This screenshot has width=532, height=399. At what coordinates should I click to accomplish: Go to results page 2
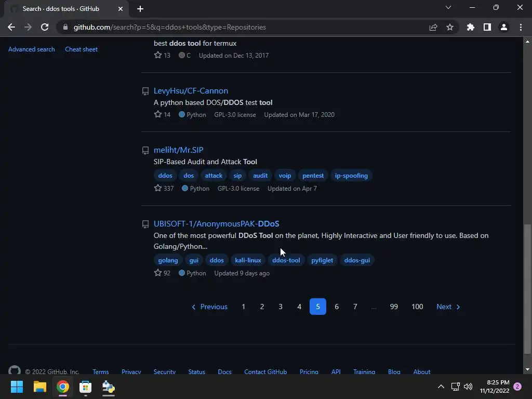click(x=262, y=307)
